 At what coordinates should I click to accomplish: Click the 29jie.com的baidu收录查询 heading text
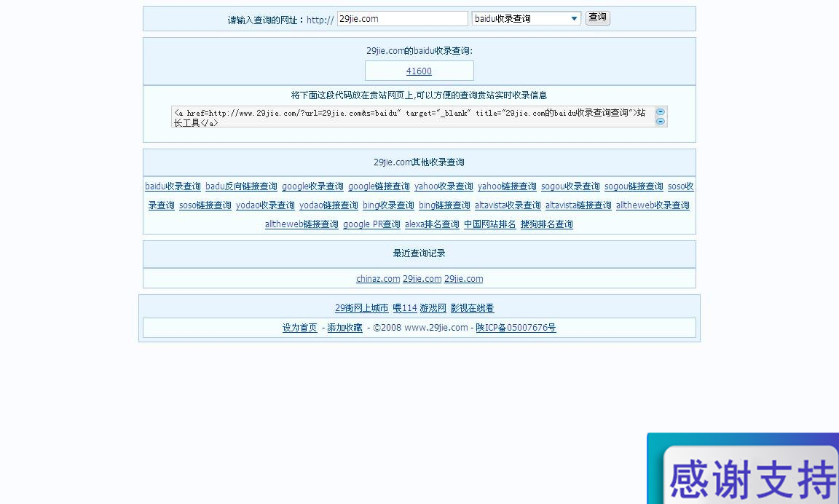point(419,51)
